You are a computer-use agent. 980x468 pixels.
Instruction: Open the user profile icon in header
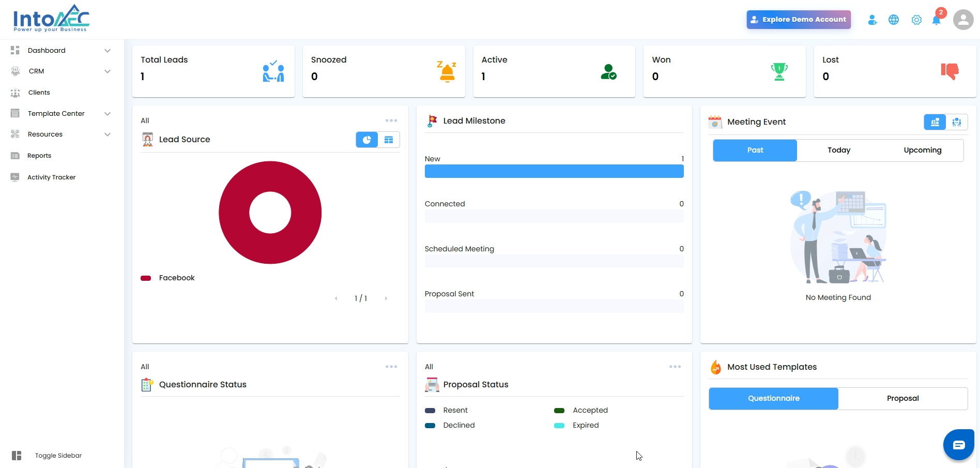click(872, 20)
